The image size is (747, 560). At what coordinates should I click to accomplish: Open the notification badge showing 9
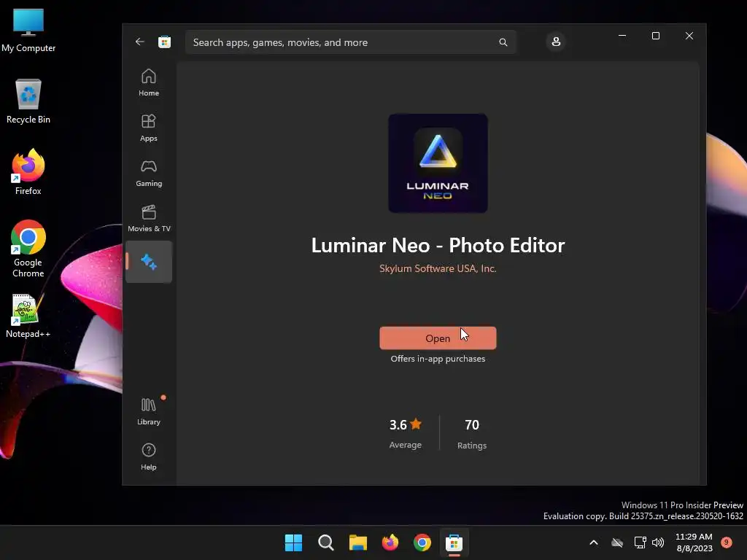tap(727, 542)
